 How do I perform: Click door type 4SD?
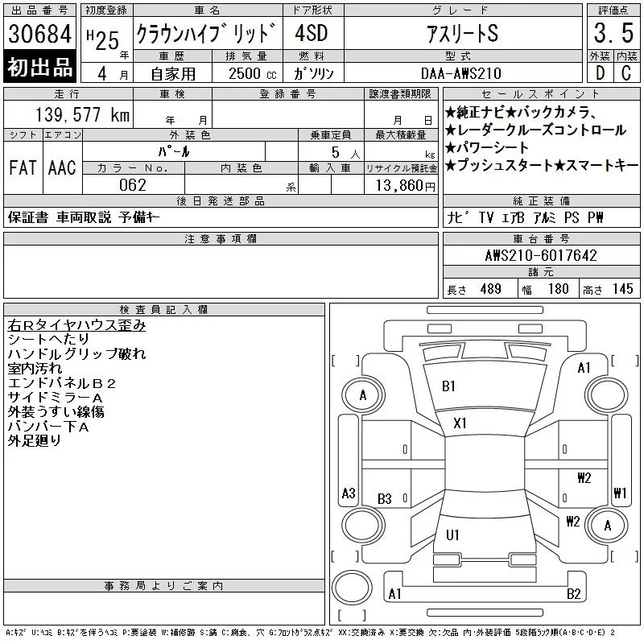(x=312, y=33)
